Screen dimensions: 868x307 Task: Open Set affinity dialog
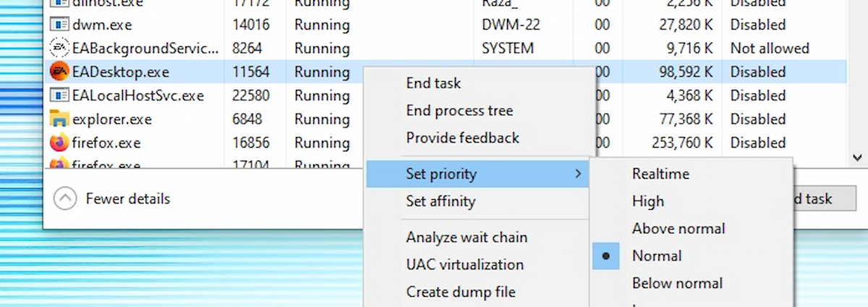[441, 201]
